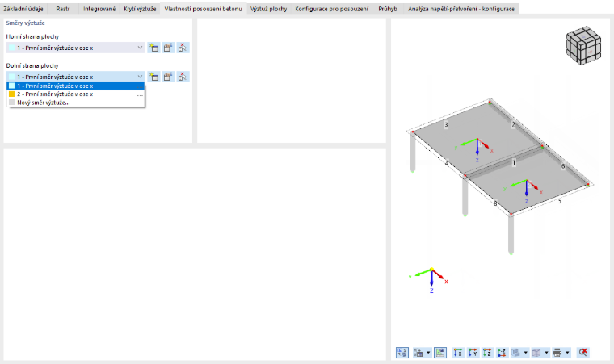
Task: Open the Horní strana plochy direction dropdown
Action: coord(140,48)
